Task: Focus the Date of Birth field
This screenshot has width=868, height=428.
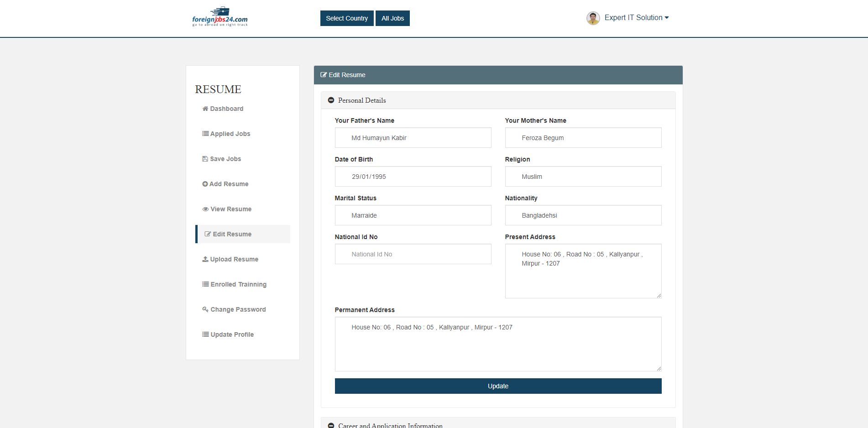Action: pos(413,177)
